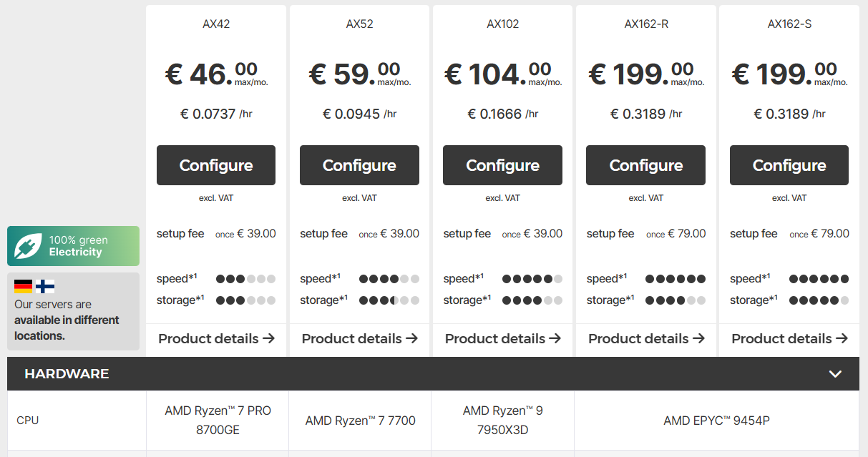Click the German flag icon

[x=24, y=286]
